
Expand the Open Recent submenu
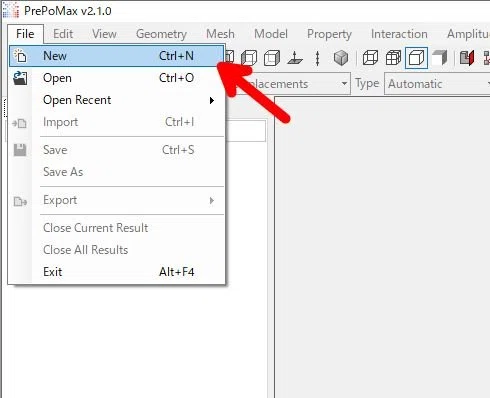click(x=116, y=100)
